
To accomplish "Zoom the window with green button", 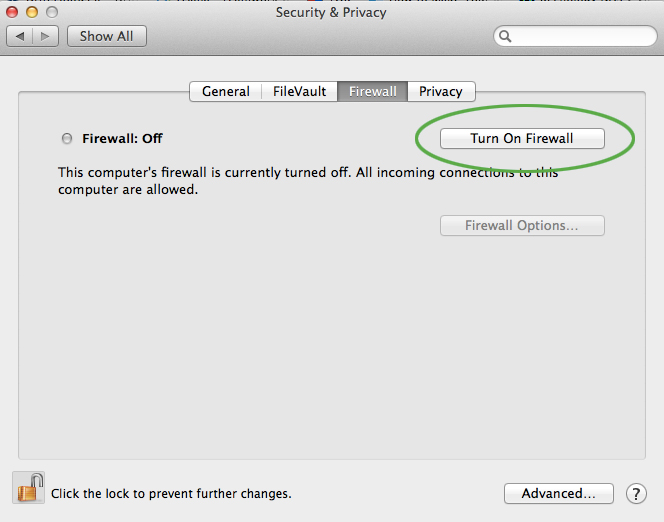I will (51, 12).
